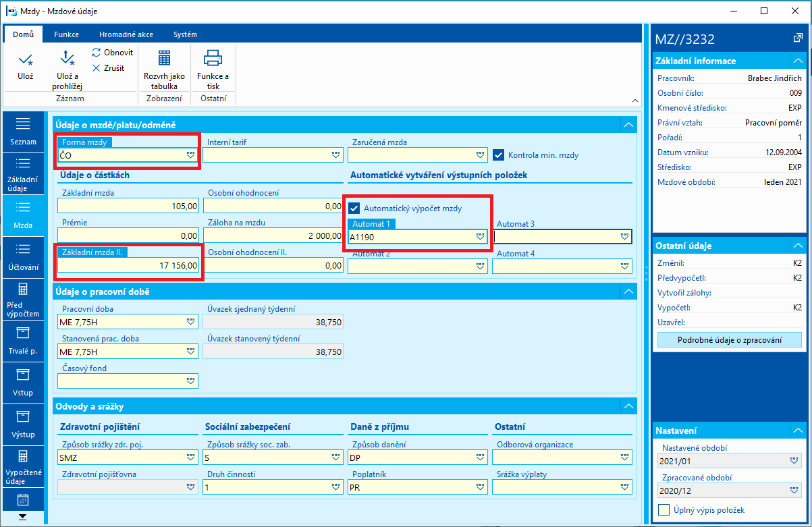Click the Ulož save icon

(x=25, y=59)
